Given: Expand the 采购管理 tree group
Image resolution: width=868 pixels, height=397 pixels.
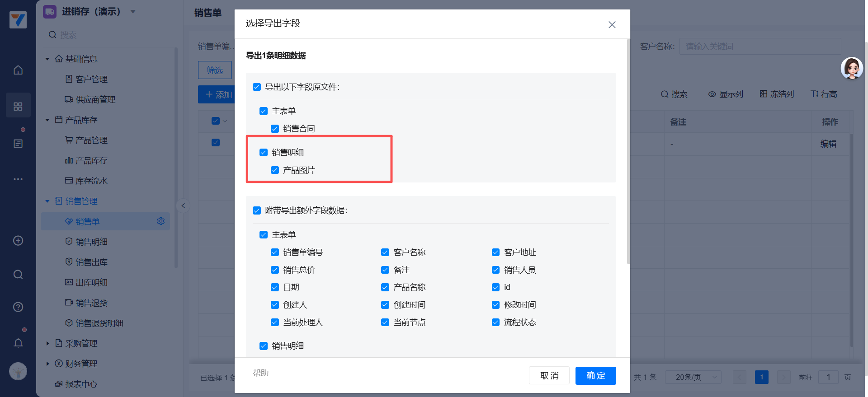Looking at the screenshot, I should (x=47, y=344).
